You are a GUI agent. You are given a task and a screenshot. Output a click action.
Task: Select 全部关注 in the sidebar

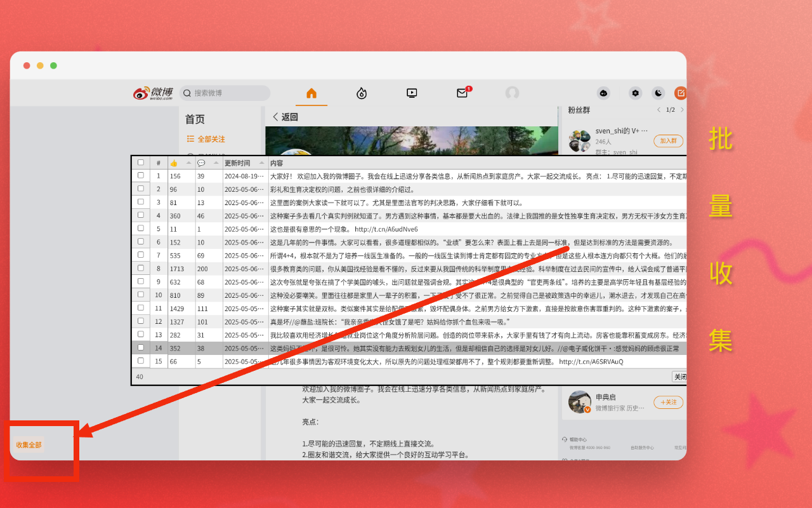[x=211, y=139]
